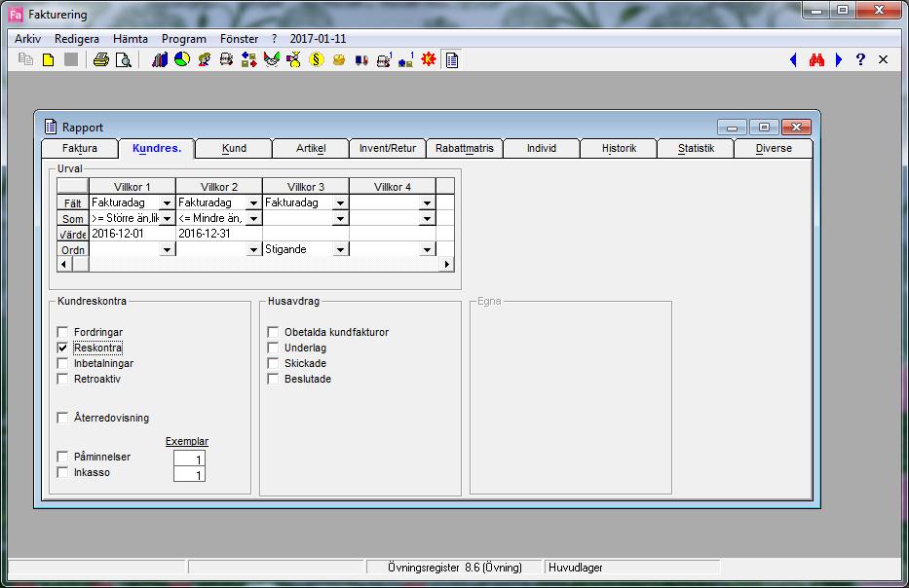Click Exemplar field next to Påminnelser
The image size is (909, 588).
click(189, 459)
